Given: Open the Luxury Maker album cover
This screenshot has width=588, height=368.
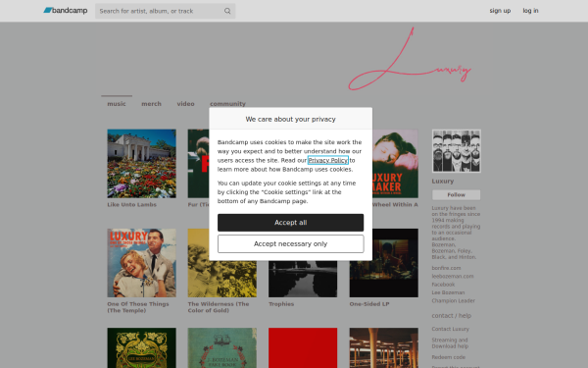Looking at the screenshot, I should (x=395, y=163).
